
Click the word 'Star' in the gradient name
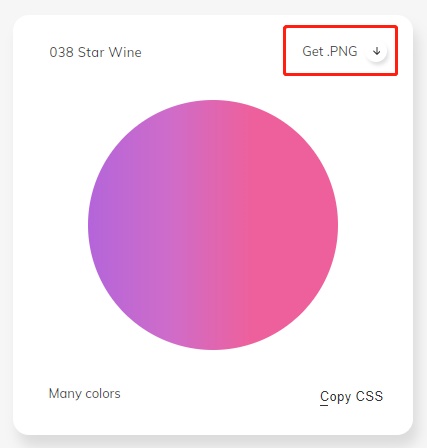click(91, 52)
